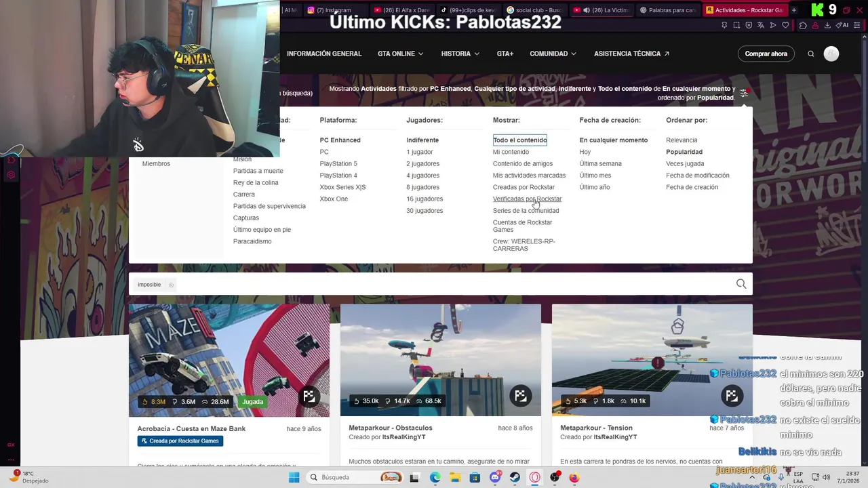Image resolution: width=868 pixels, height=488 pixels.
Task: Open the Información General menu item
Action: 324,54
